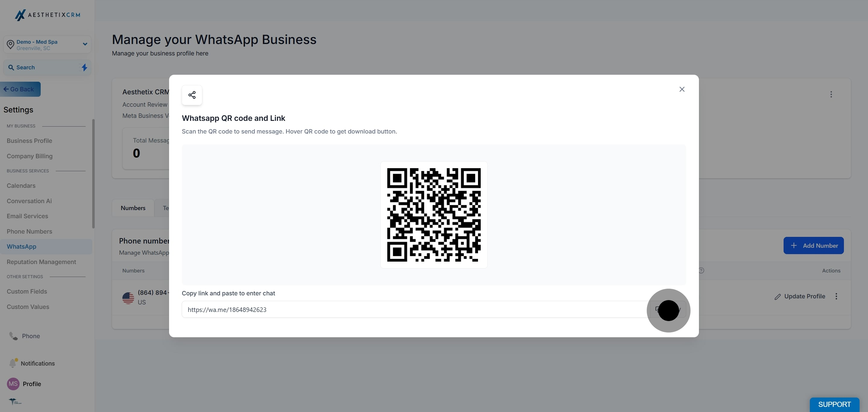868x412 pixels.
Task: Click the Notifications label in the sidebar
Action: 38,363
